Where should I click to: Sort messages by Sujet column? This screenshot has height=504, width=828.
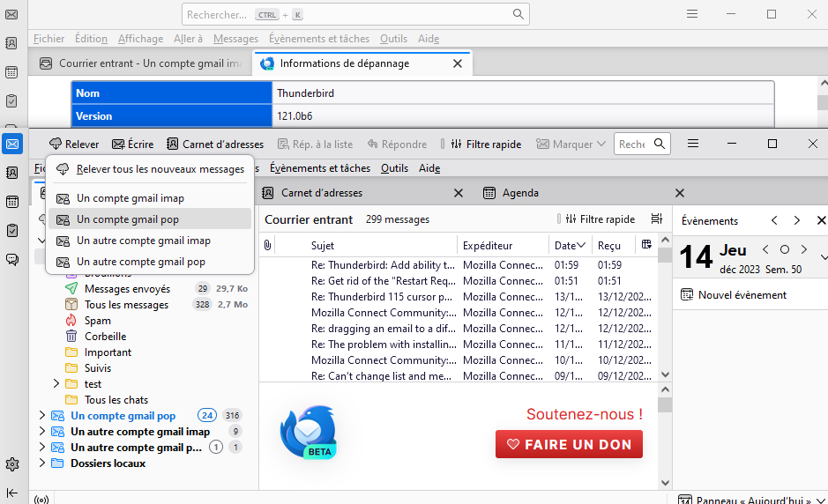click(x=323, y=246)
